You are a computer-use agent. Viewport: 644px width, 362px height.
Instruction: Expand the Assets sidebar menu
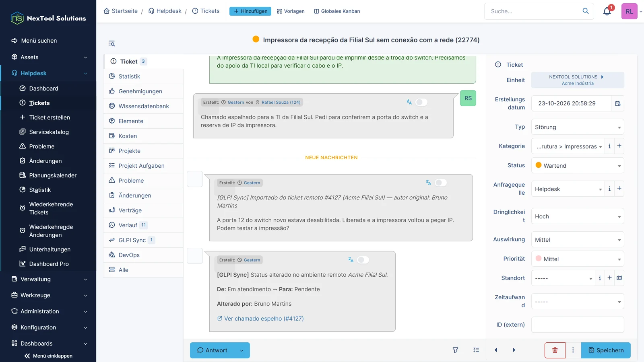tap(48, 57)
